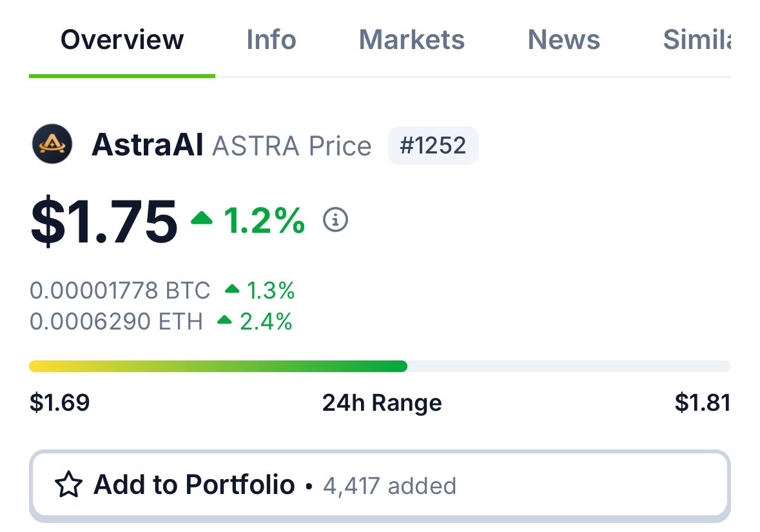Click the up arrow beside the BTC percentage

tap(233, 290)
